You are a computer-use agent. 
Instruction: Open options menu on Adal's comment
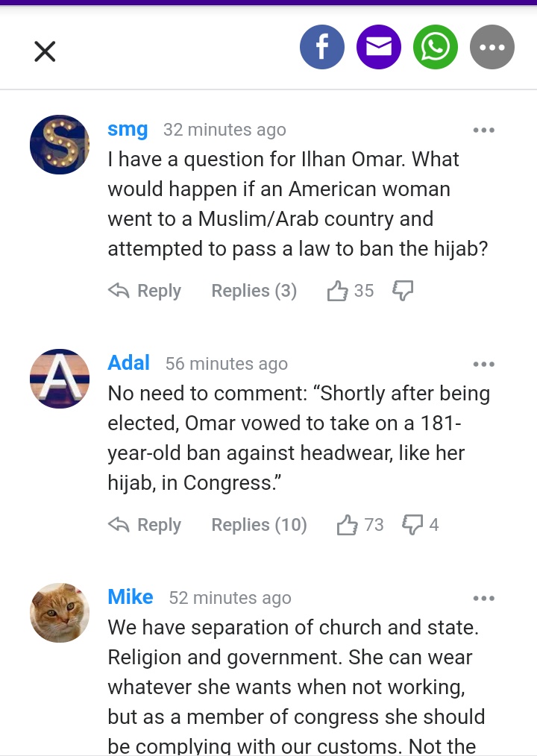[483, 365]
